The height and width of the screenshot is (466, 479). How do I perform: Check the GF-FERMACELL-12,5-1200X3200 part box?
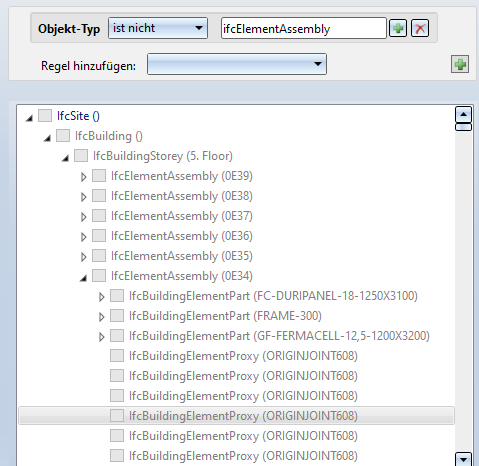pos(117,336)
